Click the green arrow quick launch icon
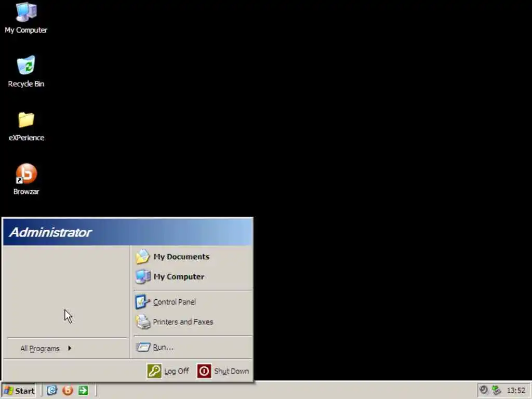Screen dimensions: 532x399 click(83, 390)
